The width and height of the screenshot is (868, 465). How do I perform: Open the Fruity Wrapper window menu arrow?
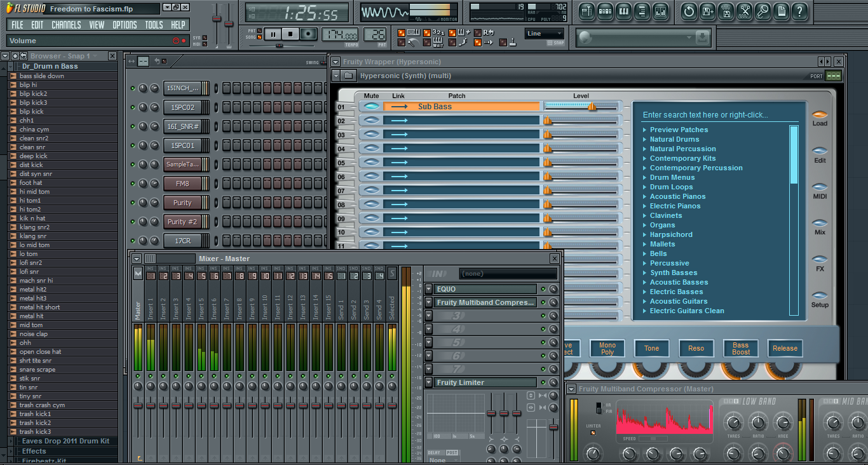point(335,62)
